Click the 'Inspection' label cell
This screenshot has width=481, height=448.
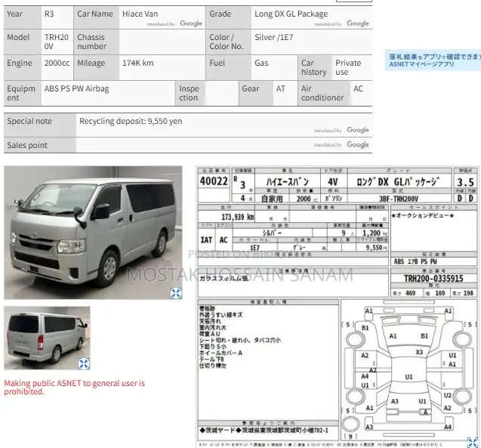click(x=190, y=93)
